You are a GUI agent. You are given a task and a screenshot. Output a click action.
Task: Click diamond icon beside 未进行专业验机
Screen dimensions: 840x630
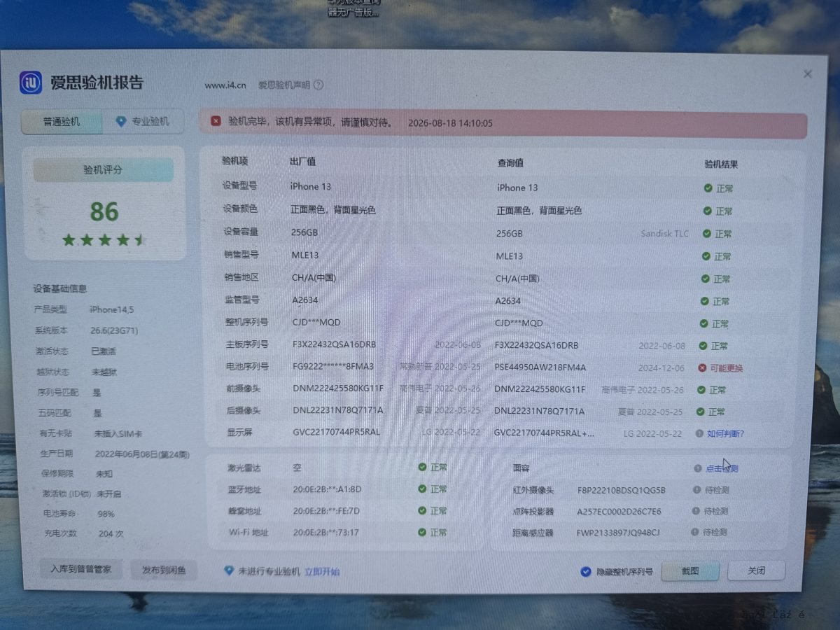tap(228, 571)
